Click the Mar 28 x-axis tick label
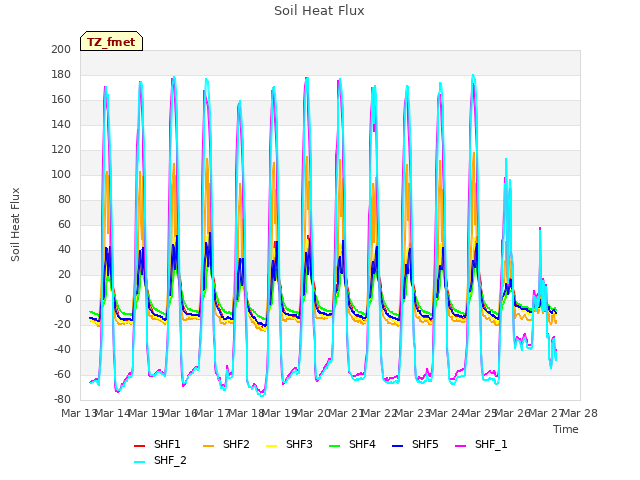The width and height of the screenshot is (640, 480). [x=580, y=413]
